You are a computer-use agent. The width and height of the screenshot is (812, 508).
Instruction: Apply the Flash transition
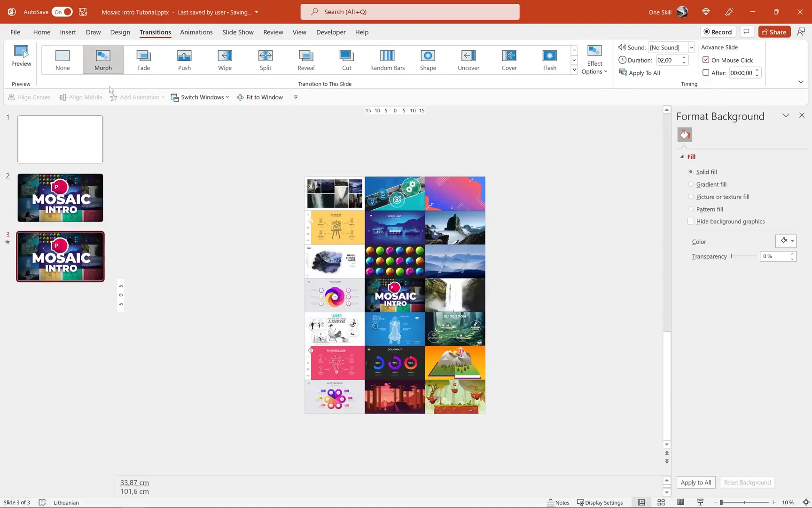pos(550,60)
